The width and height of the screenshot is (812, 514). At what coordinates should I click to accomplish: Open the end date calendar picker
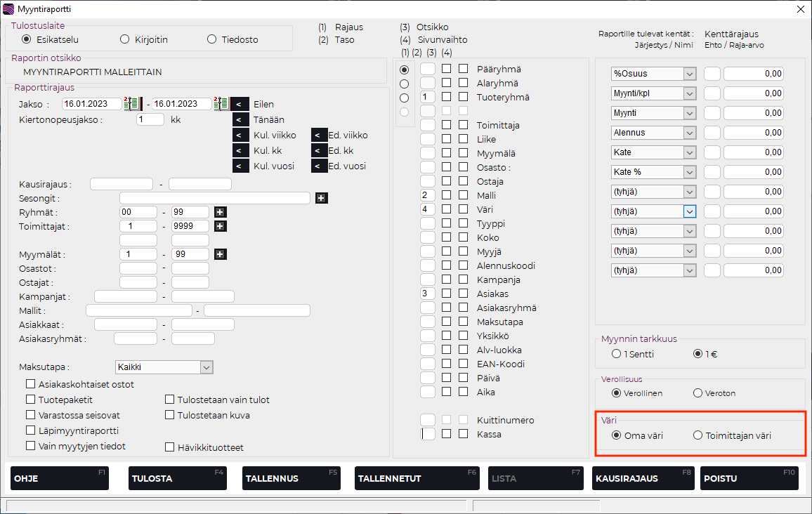(222, 104)
